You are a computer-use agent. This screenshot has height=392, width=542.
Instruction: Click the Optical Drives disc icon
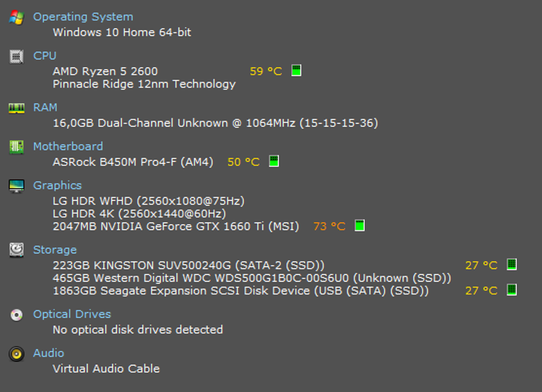click(x=16, y=314)
